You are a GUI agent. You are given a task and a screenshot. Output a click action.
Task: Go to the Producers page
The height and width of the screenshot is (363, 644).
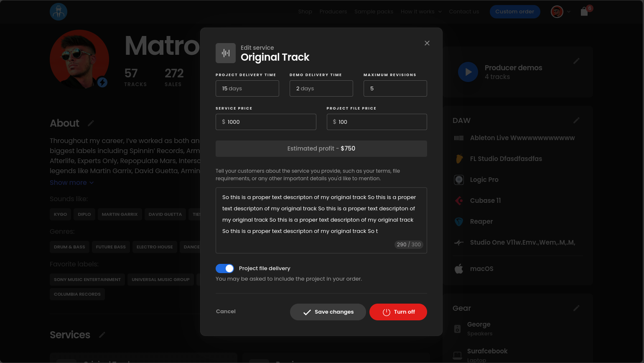[x=333, y=12]
